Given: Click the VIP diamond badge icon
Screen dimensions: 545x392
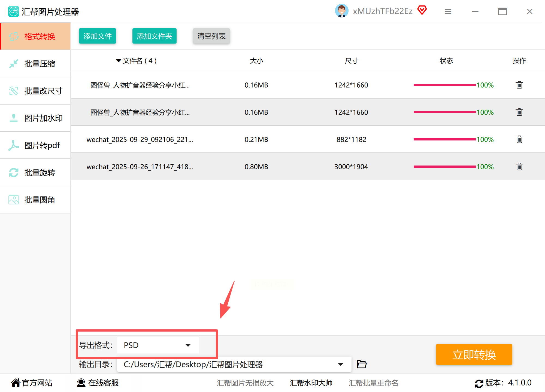Looking at the screenshot, I should coord(422,10).
